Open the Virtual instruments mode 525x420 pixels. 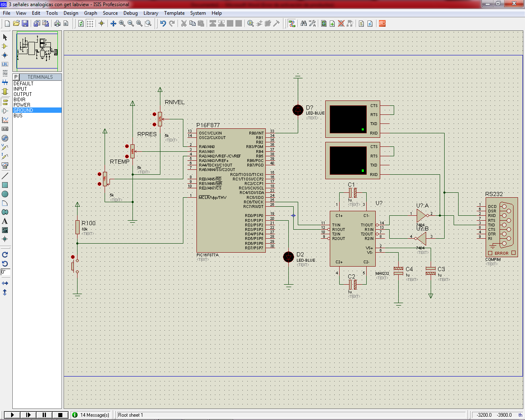(5, 165)
